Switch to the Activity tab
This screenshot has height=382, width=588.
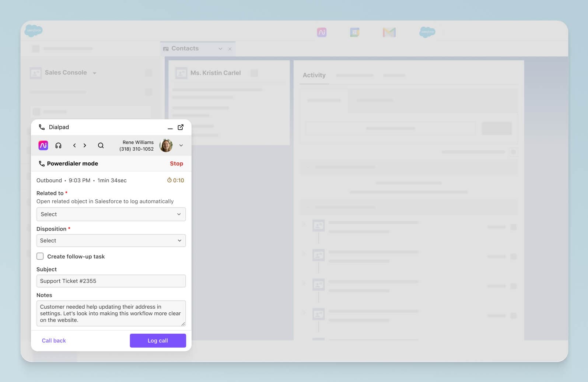pyautogui.click(x=314, y=75)
